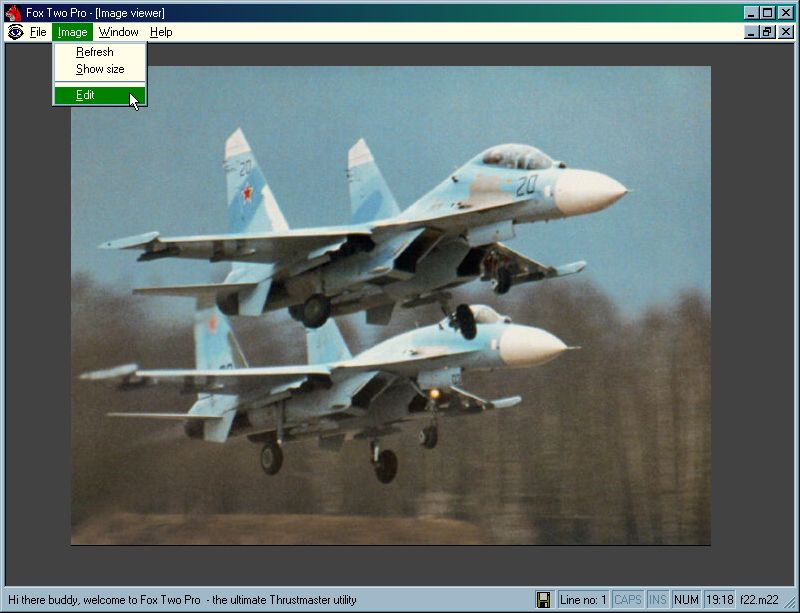Toggle the NUM indicator in status bar
Screen dimensions: 800x613
click(x=686, y=600)
